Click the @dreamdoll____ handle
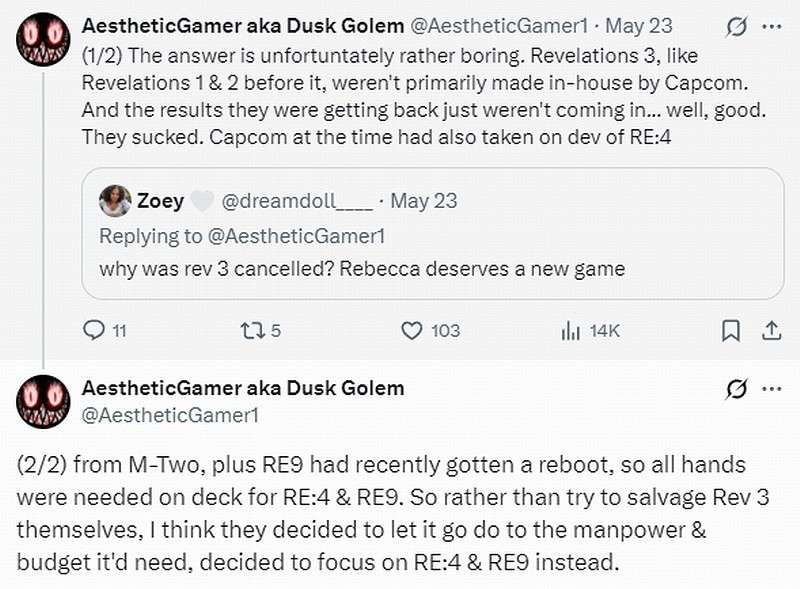This screenshot has height=589, width=800. (x=295, y=201)
